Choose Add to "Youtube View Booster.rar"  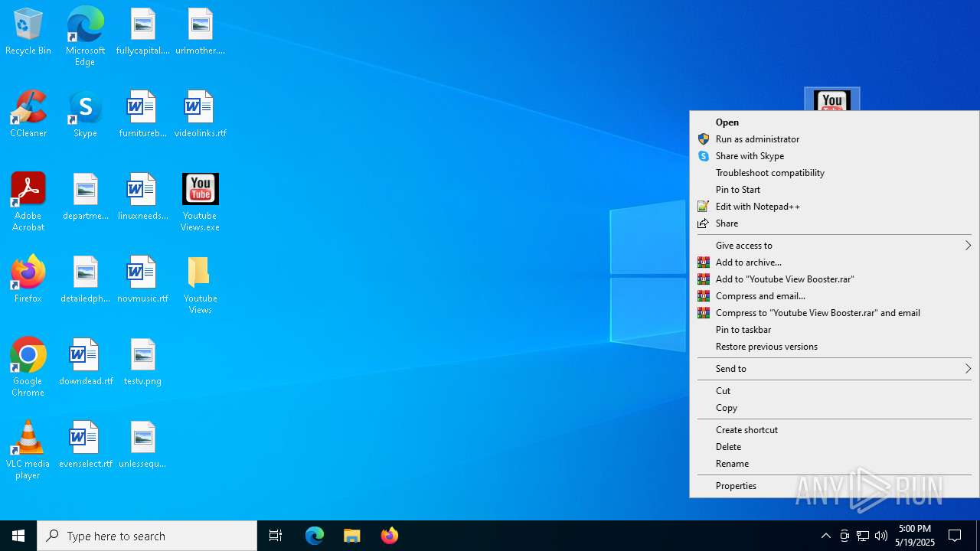(x=835, y=279)
